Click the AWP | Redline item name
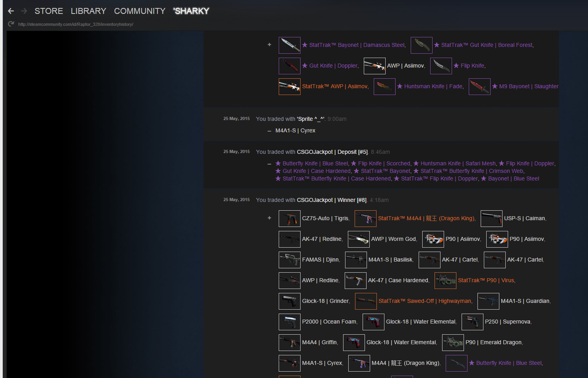 tap(320, 280)
